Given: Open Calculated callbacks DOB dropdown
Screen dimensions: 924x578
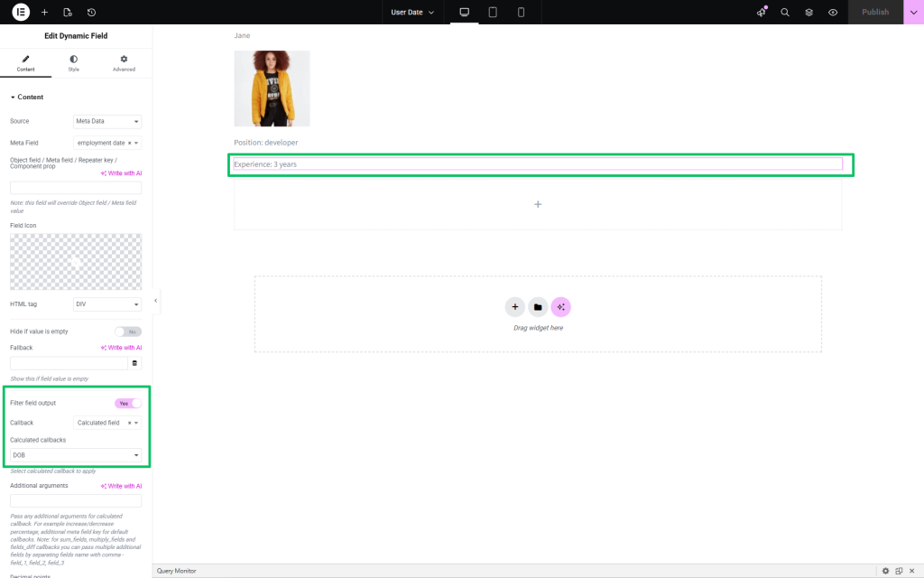Looking at the screenshot, I should (x=76, y=455).
